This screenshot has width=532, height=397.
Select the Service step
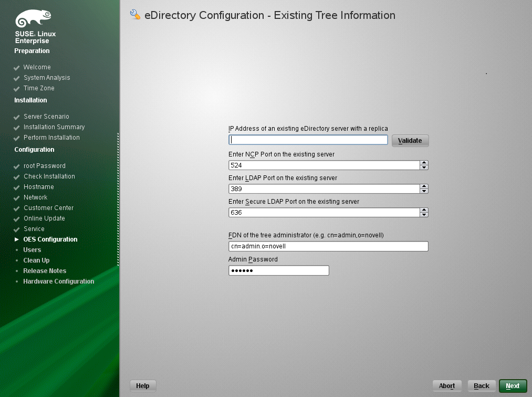[34, 229]
